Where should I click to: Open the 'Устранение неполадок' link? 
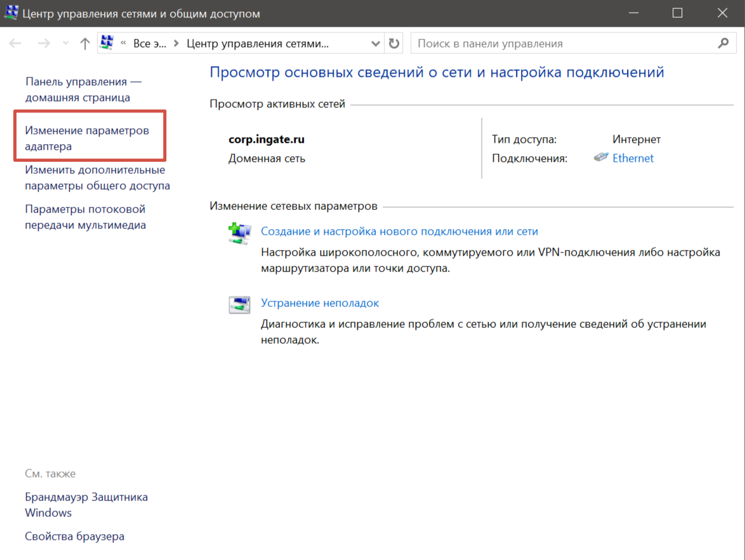pyautogui.click(x=320, y=303)
